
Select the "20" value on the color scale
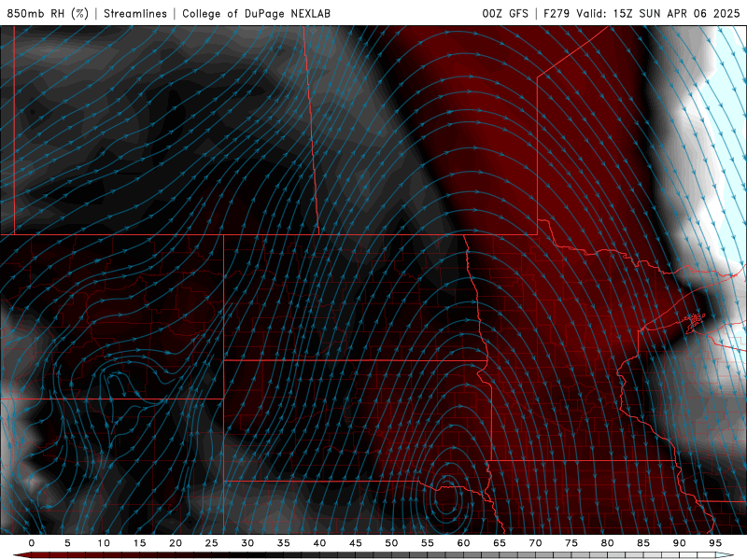[176, 543]
